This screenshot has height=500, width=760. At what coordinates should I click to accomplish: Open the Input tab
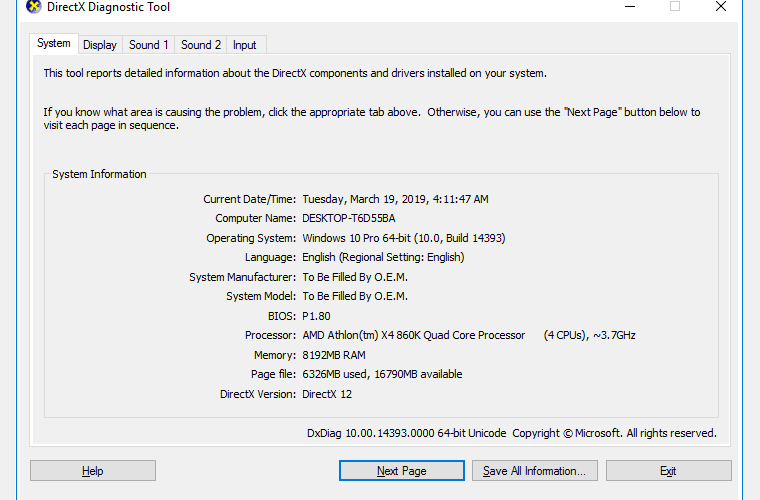click(x=244, y=45)
